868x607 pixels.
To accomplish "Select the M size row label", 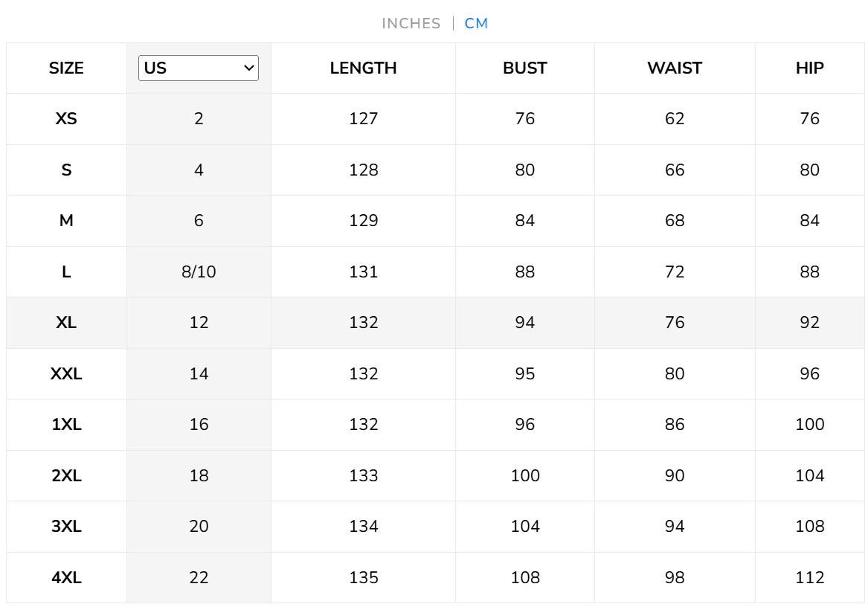I will tap(66, 221).
